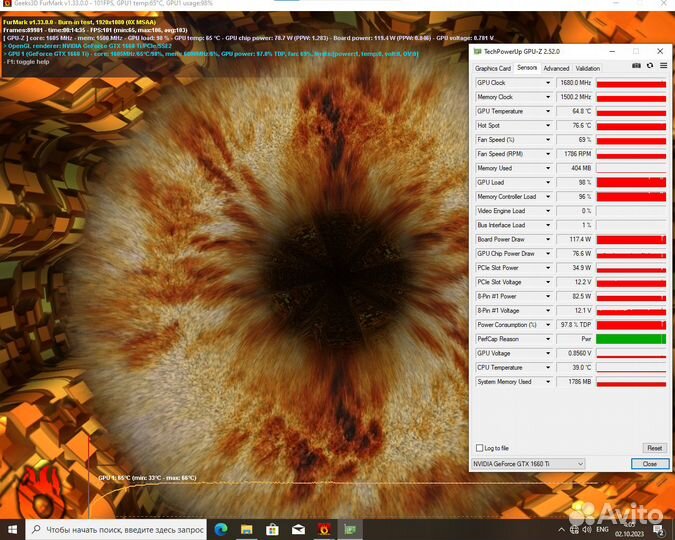Click the 97.8 % TDP value
This screenshot has width=675, height=540.
click(575, 325)
